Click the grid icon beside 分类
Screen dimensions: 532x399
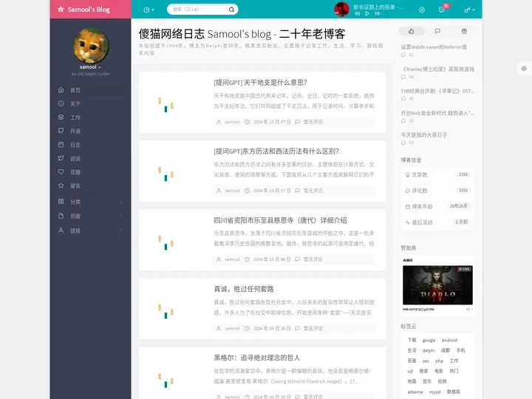pos(61,202)
